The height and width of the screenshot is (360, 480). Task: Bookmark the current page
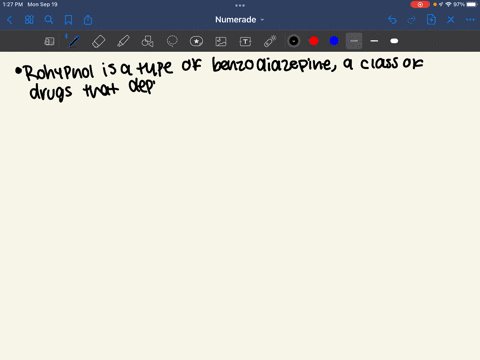[68, 20]
